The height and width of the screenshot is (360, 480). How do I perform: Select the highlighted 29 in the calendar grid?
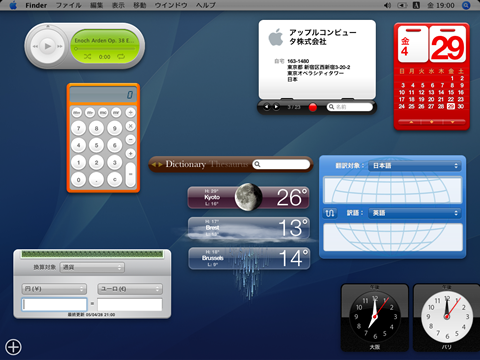coord(451,106)
